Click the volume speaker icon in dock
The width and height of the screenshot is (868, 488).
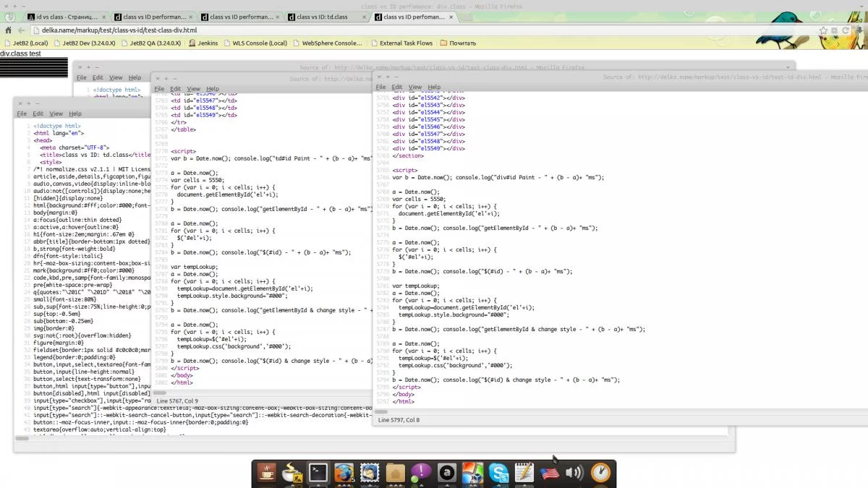574,473
